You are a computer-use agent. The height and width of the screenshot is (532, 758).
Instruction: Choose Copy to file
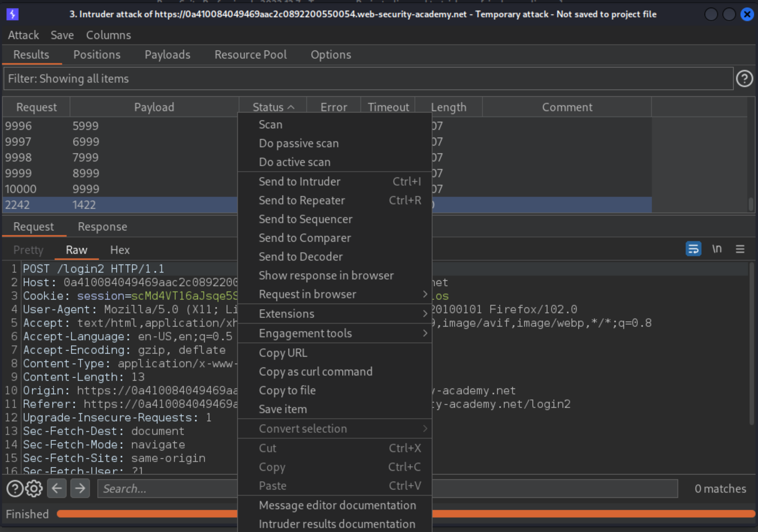click(x=335, y=391)
